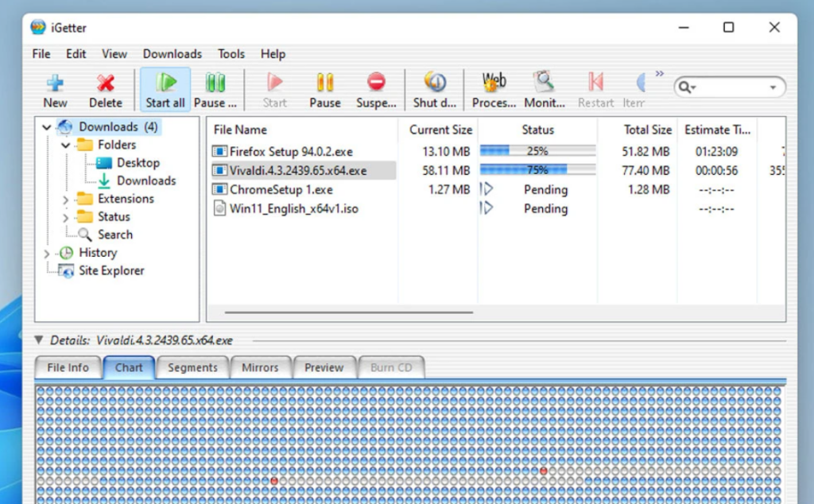The image size is (814, 504).
Task: Click Win11 iso file type icon
Action: (x=219, y=208)
